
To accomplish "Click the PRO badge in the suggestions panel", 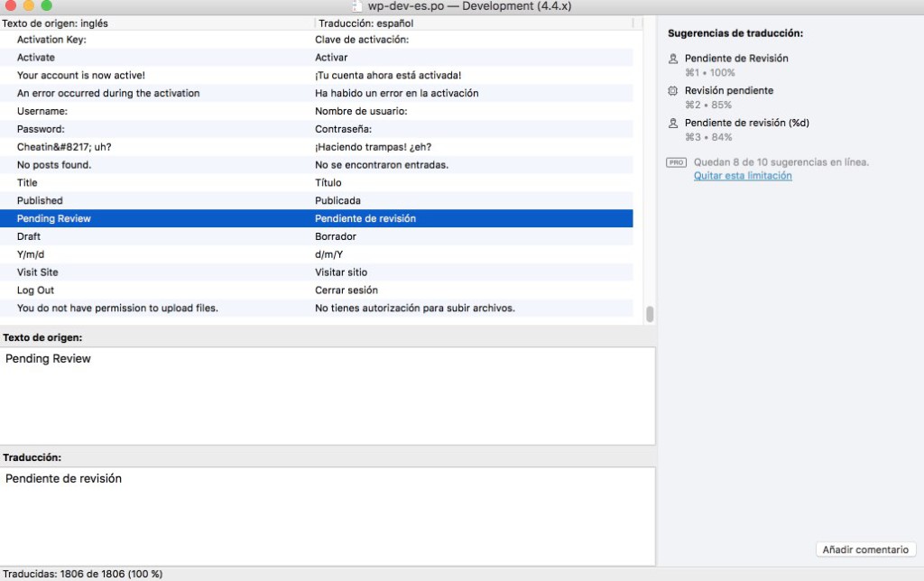I will (675, 162).
